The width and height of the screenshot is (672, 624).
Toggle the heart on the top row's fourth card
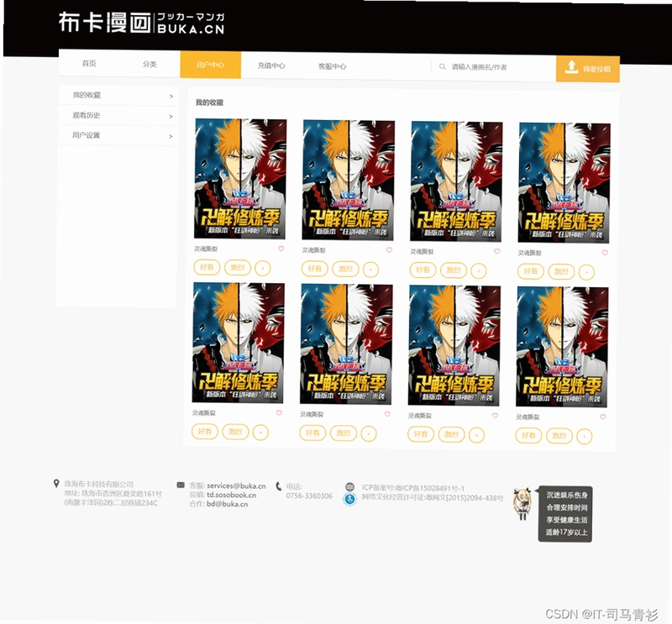click(605, 253)
